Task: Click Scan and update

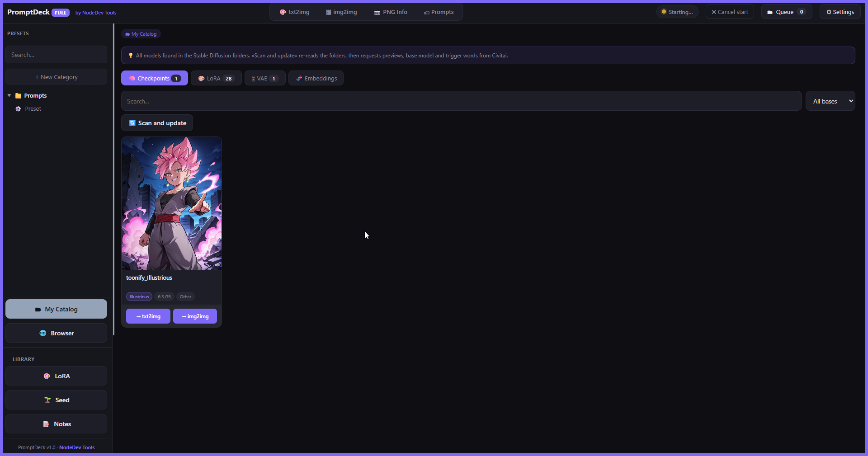Action: pos(157,123)
